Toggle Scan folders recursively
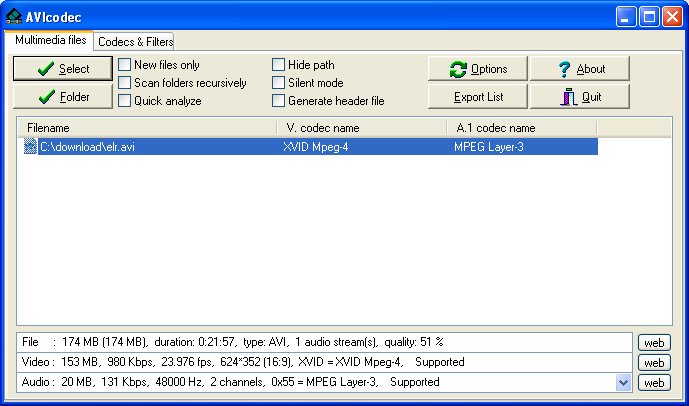Viewport: 689px width, 406px height. point(125,83)
